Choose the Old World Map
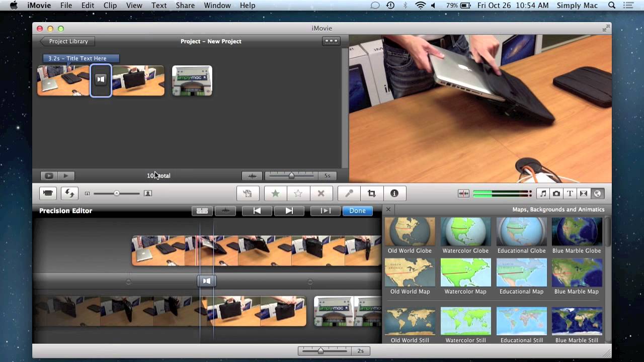This screenshot has height=362, width=644. (x=410, y=273)
